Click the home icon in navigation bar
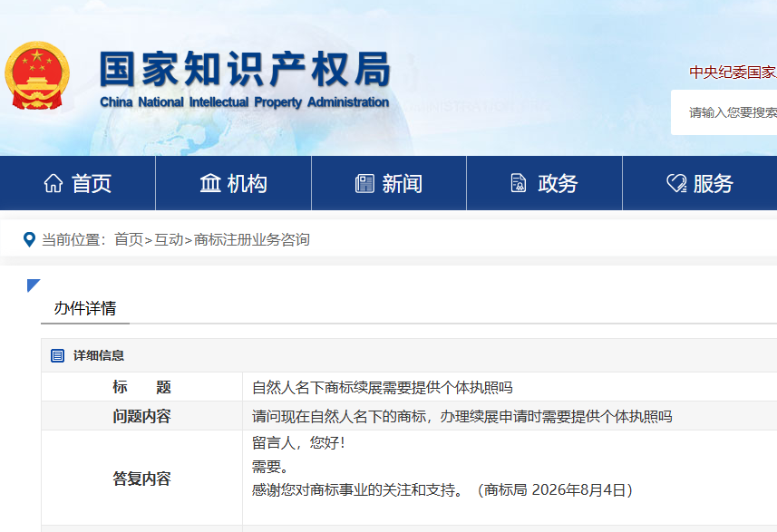Screen dimensions: 777x532 click(x=53, y=183)
